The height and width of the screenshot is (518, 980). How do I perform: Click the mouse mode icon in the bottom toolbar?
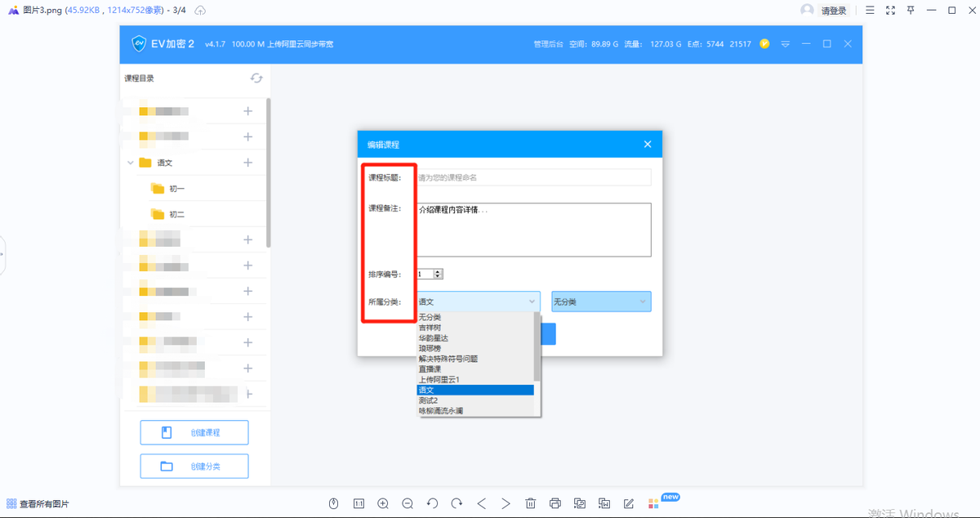(333, 503)
